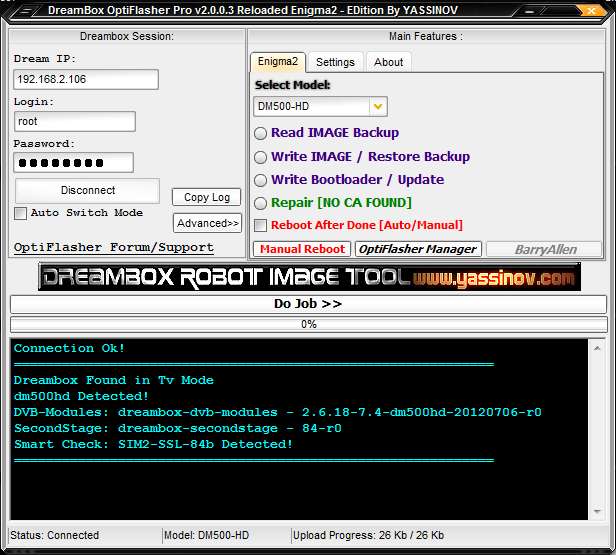The image size is (616, 555).
Task: Click the Dreambox Robot Image Tool banner
Action: coord(309,277)
